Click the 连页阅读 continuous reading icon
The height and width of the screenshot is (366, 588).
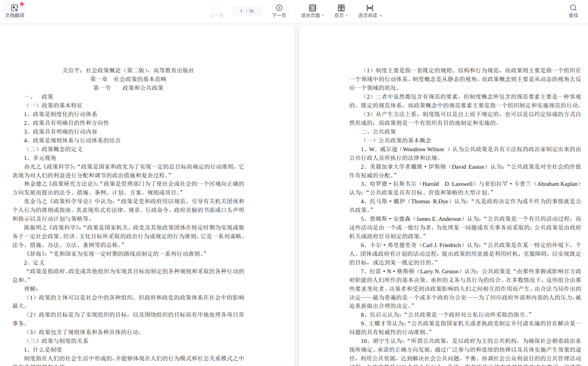(x=369, y=8)
